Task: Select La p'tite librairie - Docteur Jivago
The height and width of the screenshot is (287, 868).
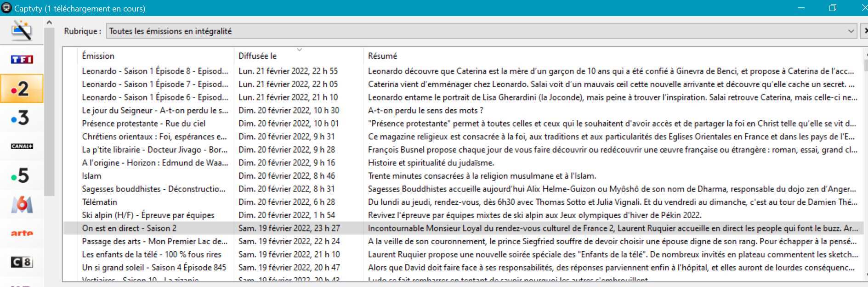Action: (x=463, y=150)
